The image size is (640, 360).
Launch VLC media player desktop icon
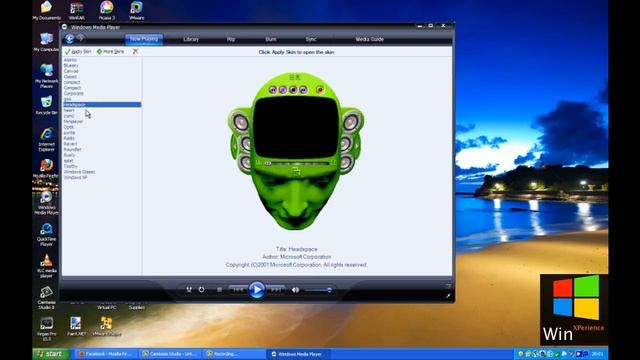point(47,266)
